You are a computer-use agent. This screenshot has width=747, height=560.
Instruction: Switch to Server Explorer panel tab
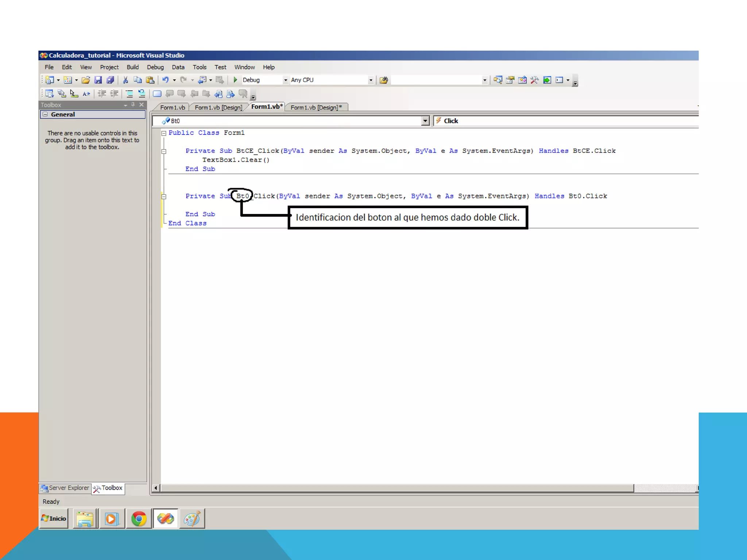click(x=65, y=488)
